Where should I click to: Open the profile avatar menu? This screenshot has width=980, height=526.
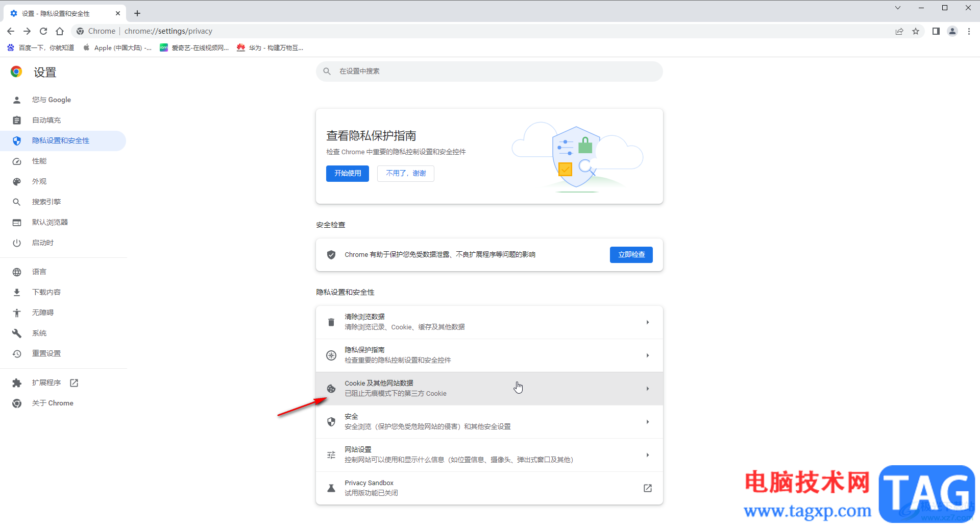coord(952,31)
